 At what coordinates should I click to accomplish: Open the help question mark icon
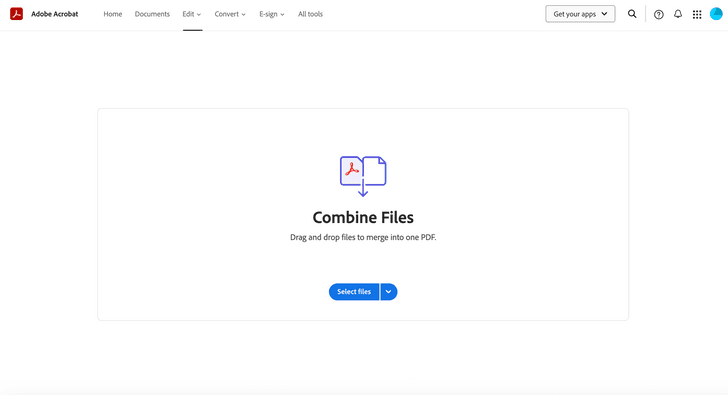(658, 14)
